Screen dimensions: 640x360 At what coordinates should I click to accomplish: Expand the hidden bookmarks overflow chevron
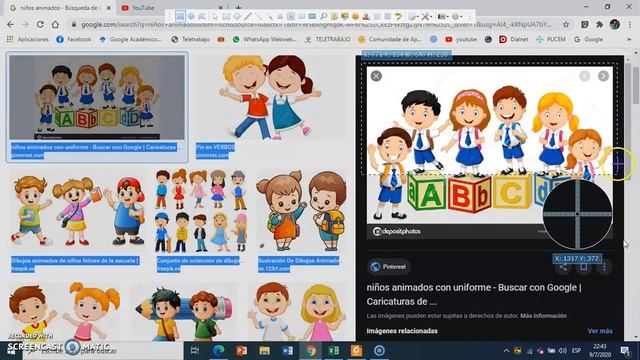pos(629,39)
